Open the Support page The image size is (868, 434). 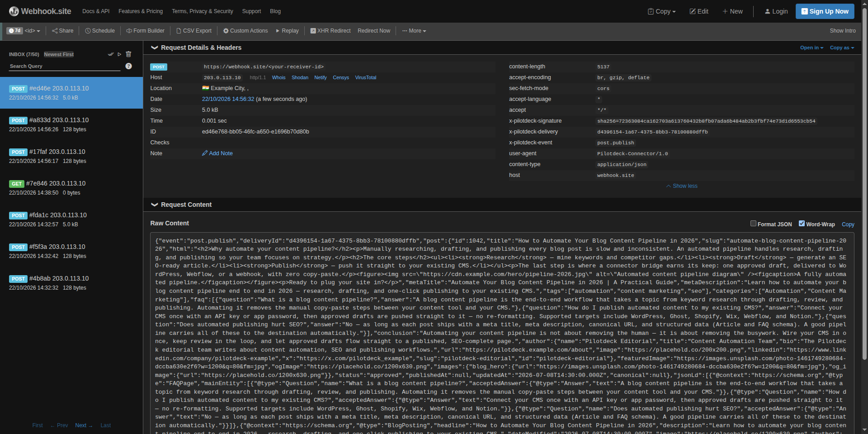click(251, 11)
